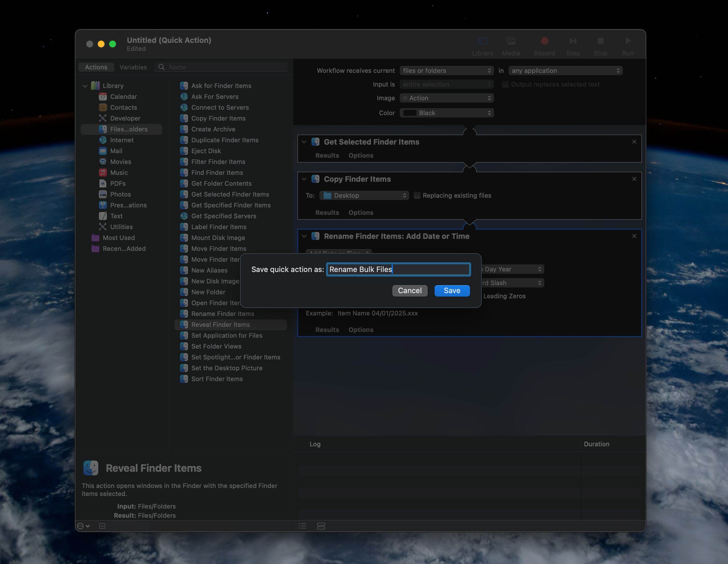Select the Contacts library category
Viewport: 728px width, 564px height.
click(123, 107)
